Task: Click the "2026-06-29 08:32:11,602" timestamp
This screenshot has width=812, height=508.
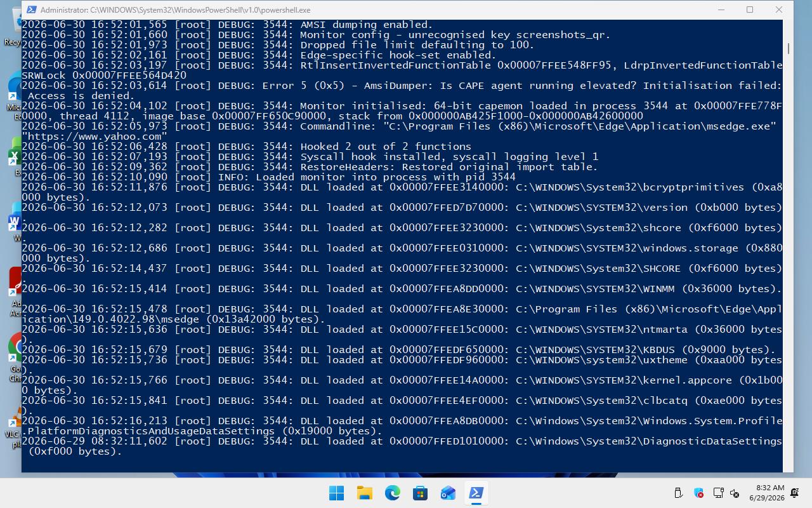Action: [x=95, y=441]
